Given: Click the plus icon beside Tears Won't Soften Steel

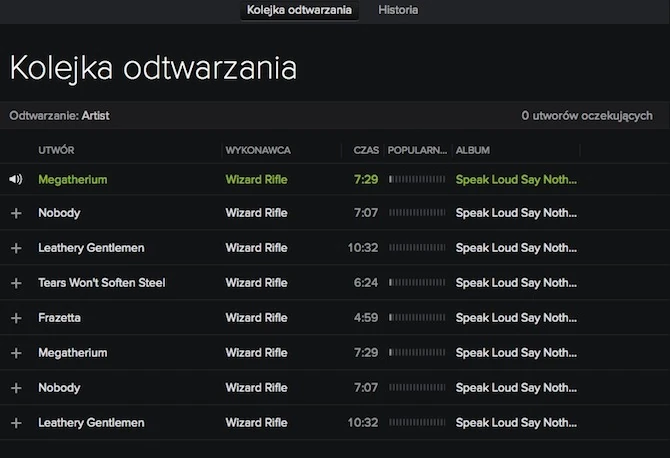Looking at the screenshot, I should [15, 283].
